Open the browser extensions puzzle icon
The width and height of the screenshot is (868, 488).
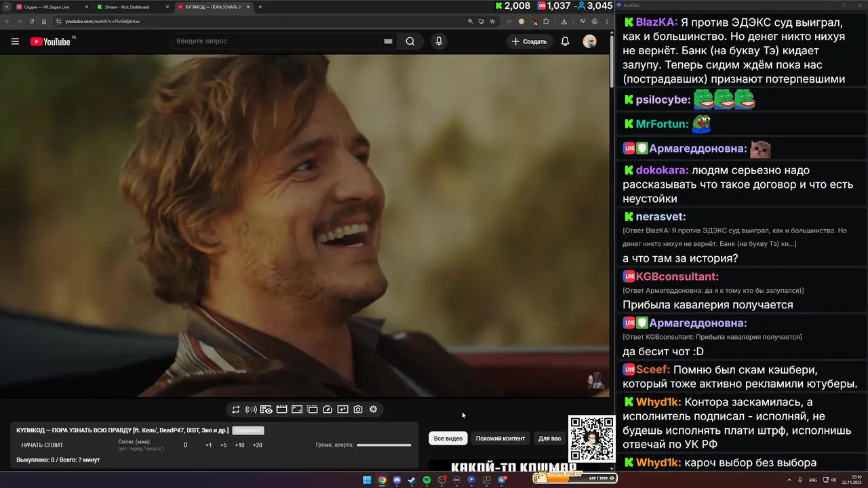(x=545, y=21)
